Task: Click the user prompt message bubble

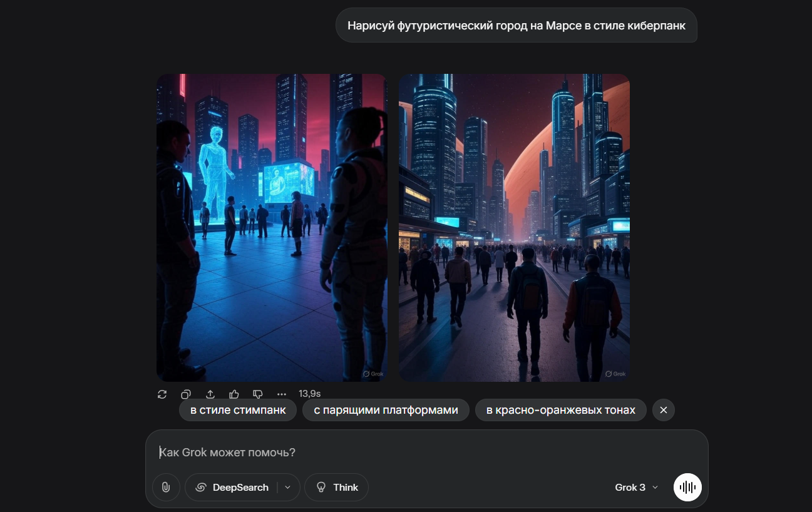Action: coord(516,26)
